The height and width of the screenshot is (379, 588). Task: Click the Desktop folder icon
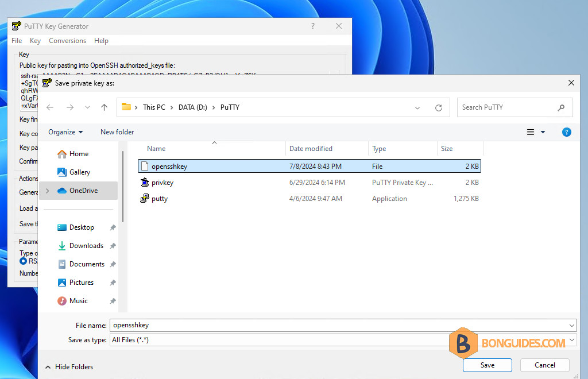click(62, 227)
